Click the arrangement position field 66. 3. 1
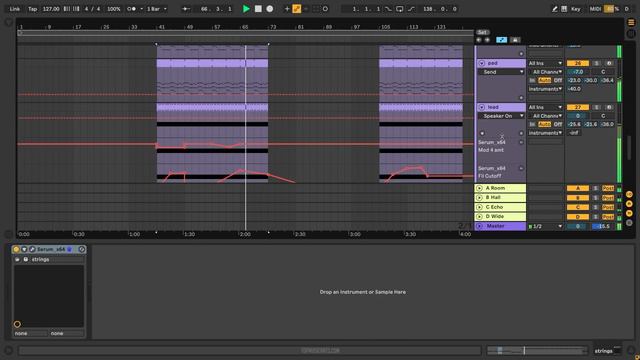640x360 pixels. [216, 9]
